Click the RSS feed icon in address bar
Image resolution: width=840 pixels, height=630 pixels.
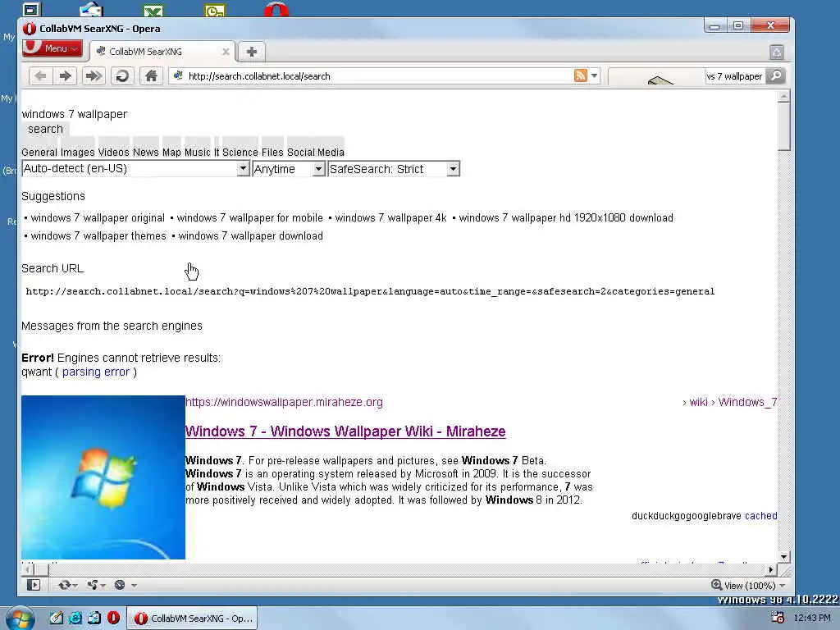click(580, 75)
